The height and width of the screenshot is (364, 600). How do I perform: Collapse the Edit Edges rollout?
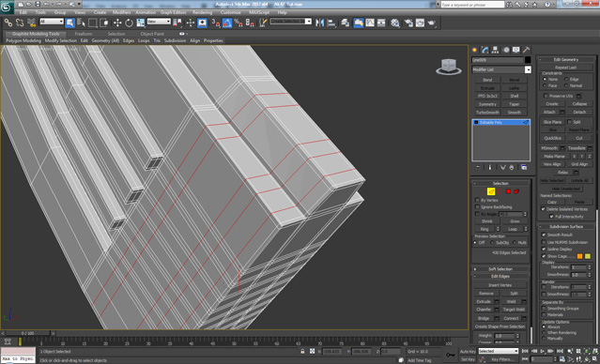click(x=500, y=277)
